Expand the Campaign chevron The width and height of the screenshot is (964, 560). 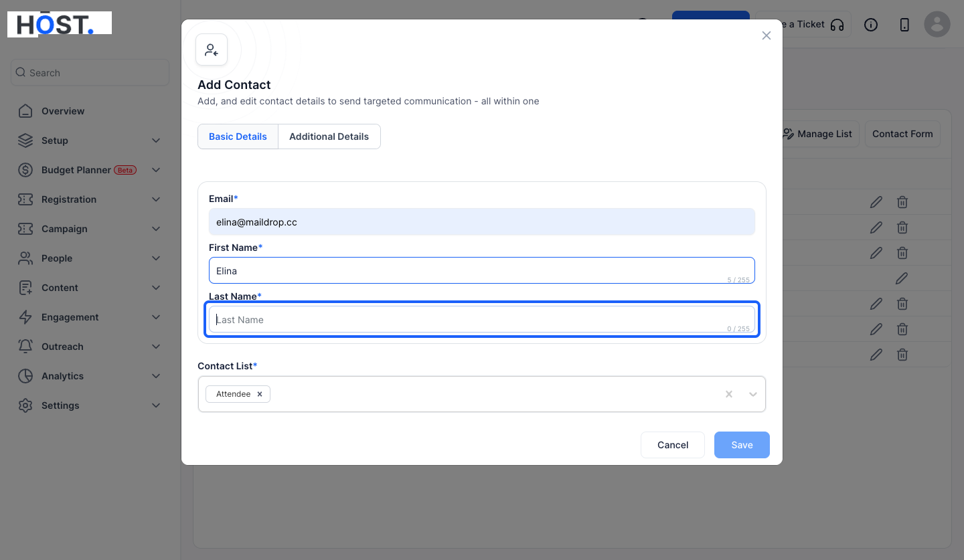pyautogui.click(x=156, y=229)
